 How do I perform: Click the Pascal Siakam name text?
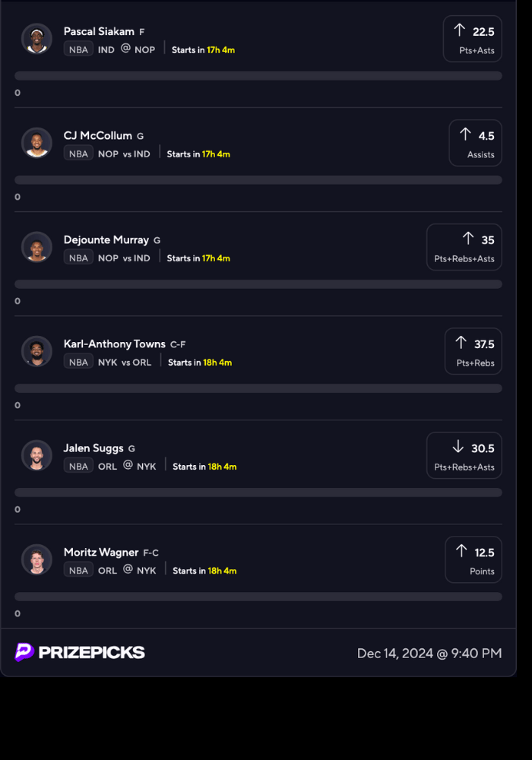pos(99,31)
